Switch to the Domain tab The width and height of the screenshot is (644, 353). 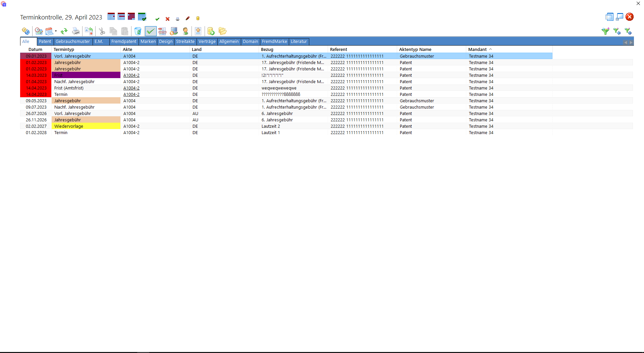[251, 42]
